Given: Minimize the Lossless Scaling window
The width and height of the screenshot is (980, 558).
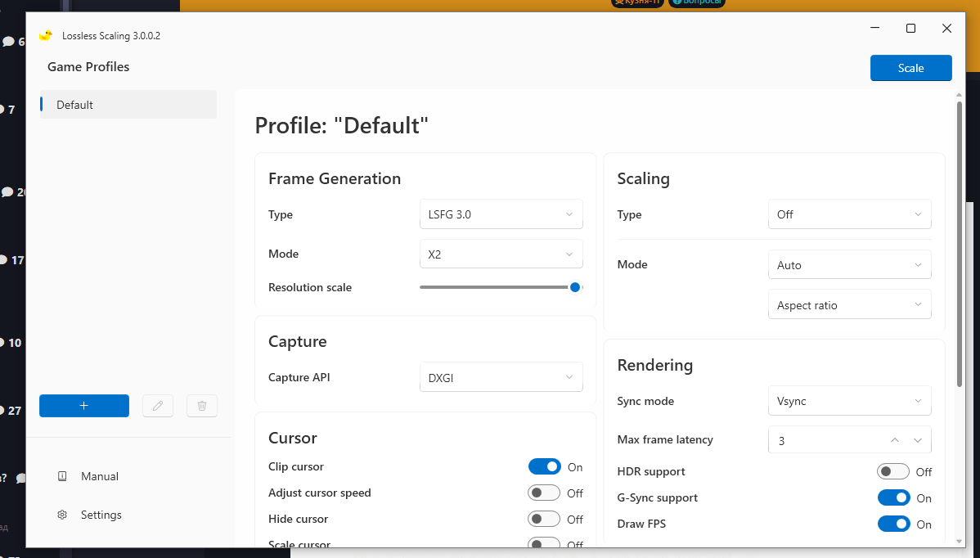Looking at the screenshot, I should click(x=875, y=28).
